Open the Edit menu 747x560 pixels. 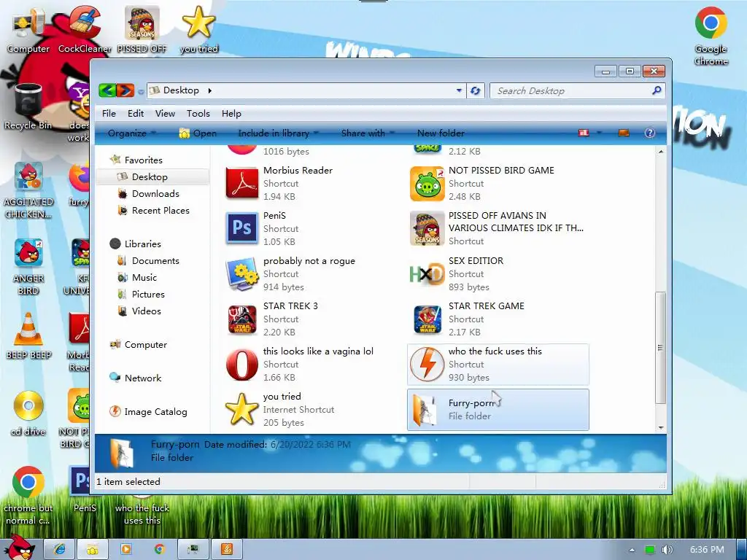135,113
